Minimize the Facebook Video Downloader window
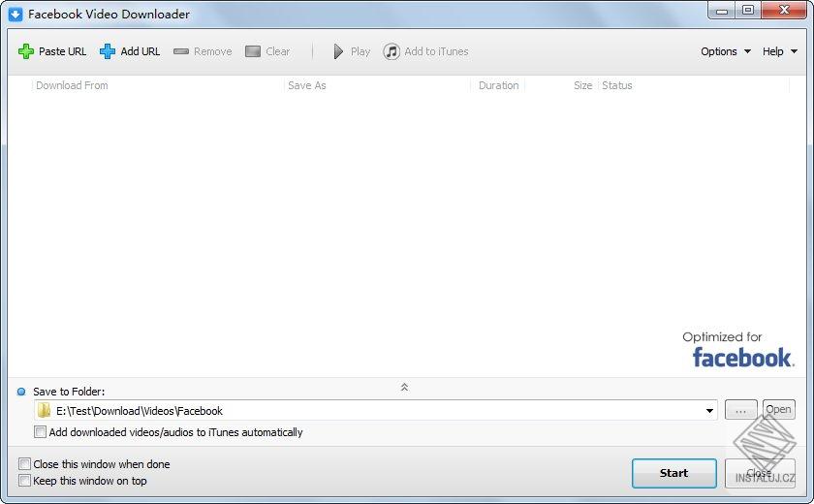This screenshot has height=504, width=814. [722, 11]
